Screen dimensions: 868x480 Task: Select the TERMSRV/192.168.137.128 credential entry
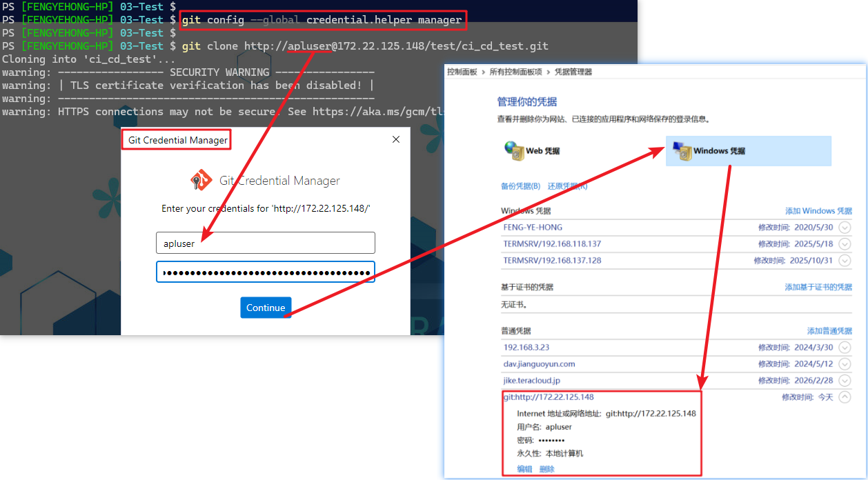[x=552, y=261]
